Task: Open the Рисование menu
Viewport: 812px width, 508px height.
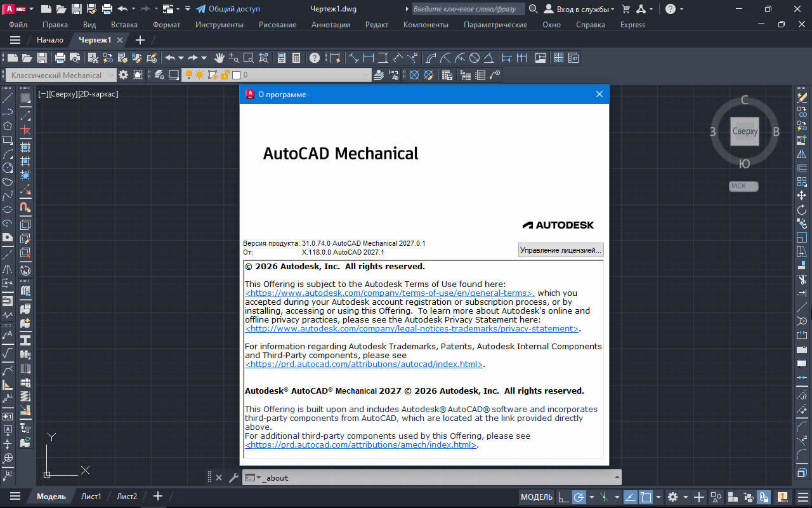Action: point(277,25)
